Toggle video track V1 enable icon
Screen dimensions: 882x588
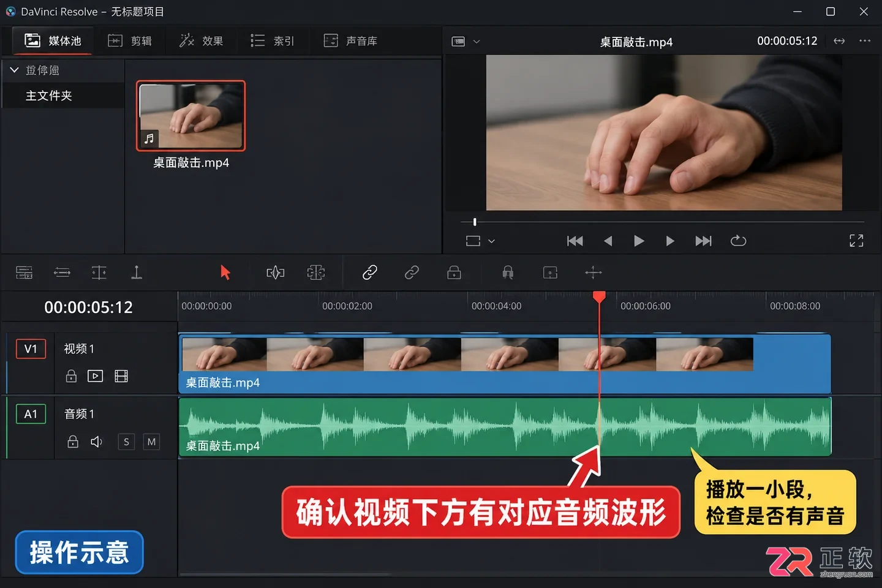pyautogui.click(x=95, y=376)
